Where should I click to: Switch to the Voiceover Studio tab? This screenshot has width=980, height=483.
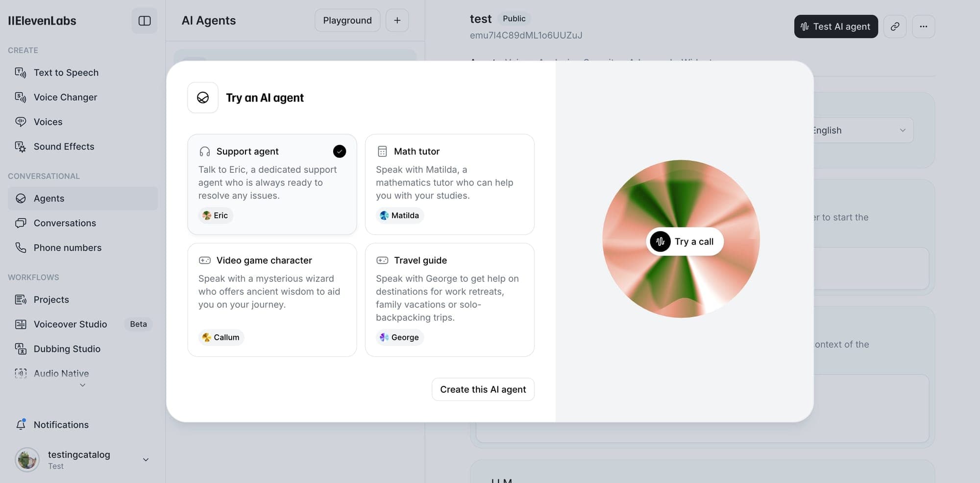point(70,324)
